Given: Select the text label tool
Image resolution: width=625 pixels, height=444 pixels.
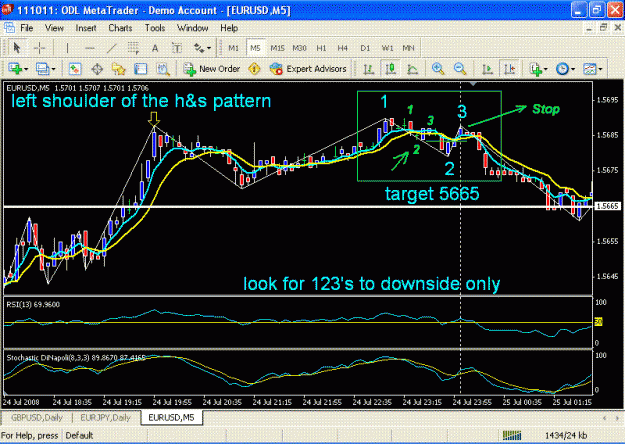Looking at the screenshot, I should [177, 48].
